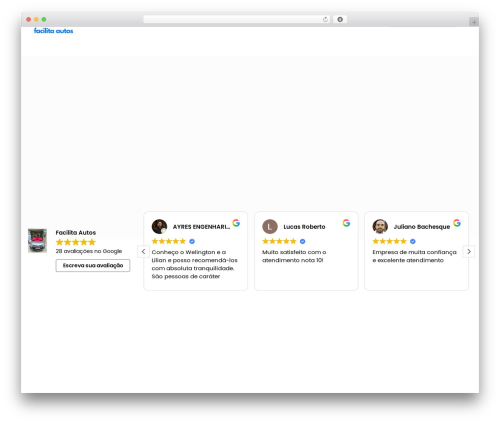
Task: Focus the browser address bar
Action: coord(236,19)
